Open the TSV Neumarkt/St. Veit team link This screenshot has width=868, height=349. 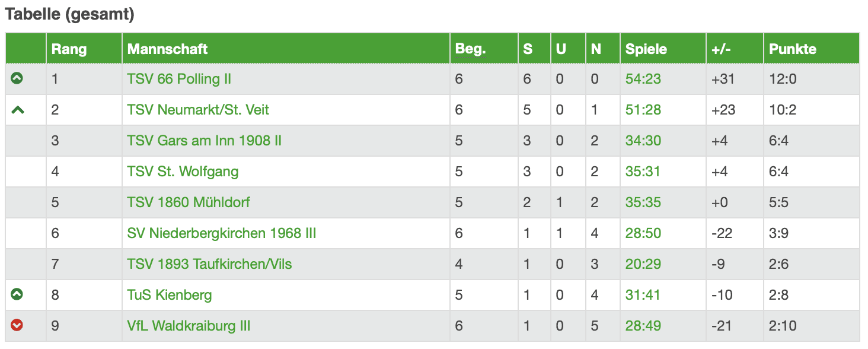pyautogui.click(x=198, y=110)
